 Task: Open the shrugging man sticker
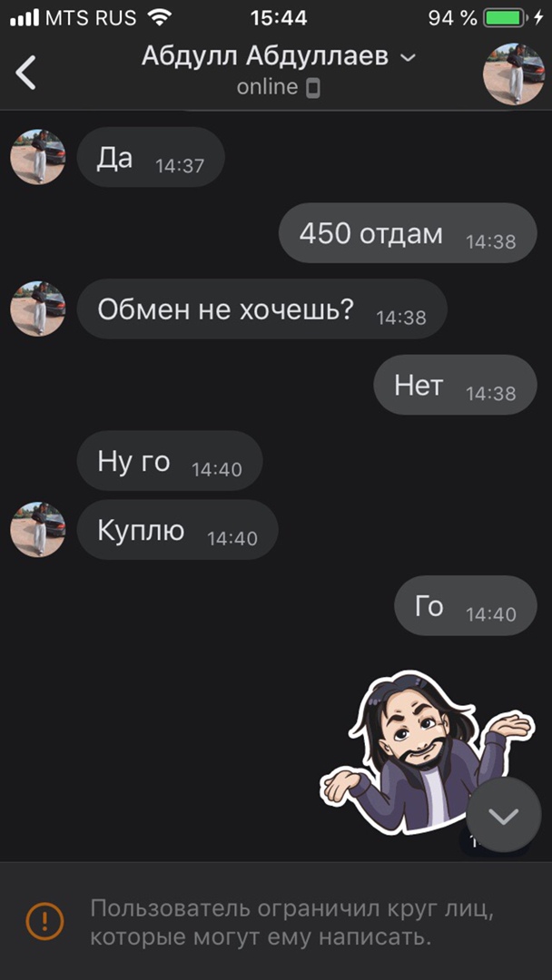click(x=427, y=751)
